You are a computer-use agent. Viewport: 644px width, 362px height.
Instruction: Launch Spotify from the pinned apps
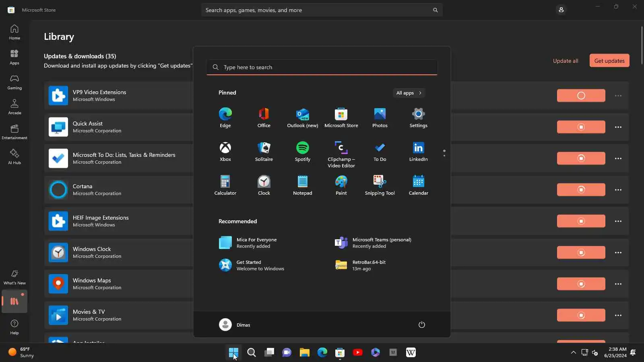coord(303,152)
